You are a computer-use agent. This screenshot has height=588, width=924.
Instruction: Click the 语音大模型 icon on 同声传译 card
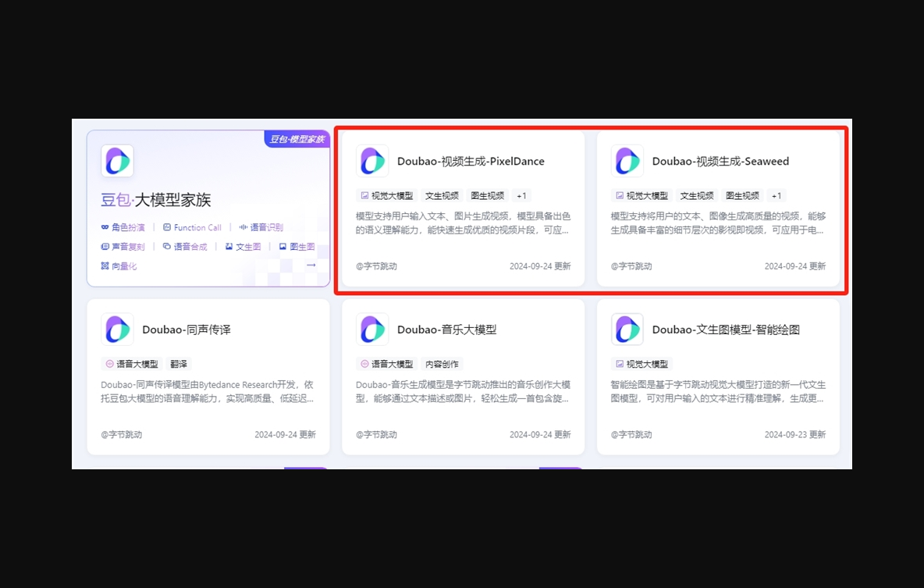click(x=110, y=363)
